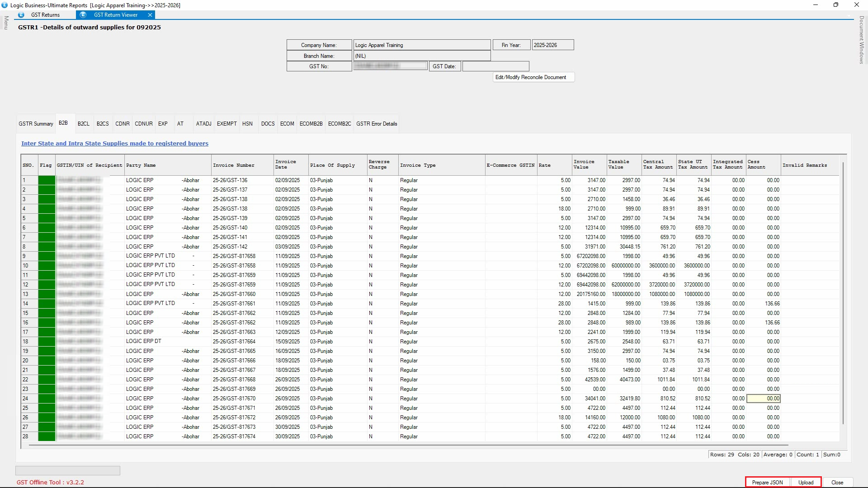Click the green flag in row 1
This screenshot has height=488, width=868.
(47, 180)
